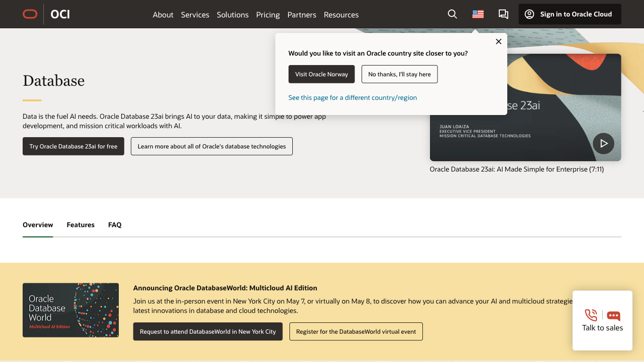Viewport: 644px width, 362px height.
Task: Switch to the Features tab
Action: click(81, 225)
